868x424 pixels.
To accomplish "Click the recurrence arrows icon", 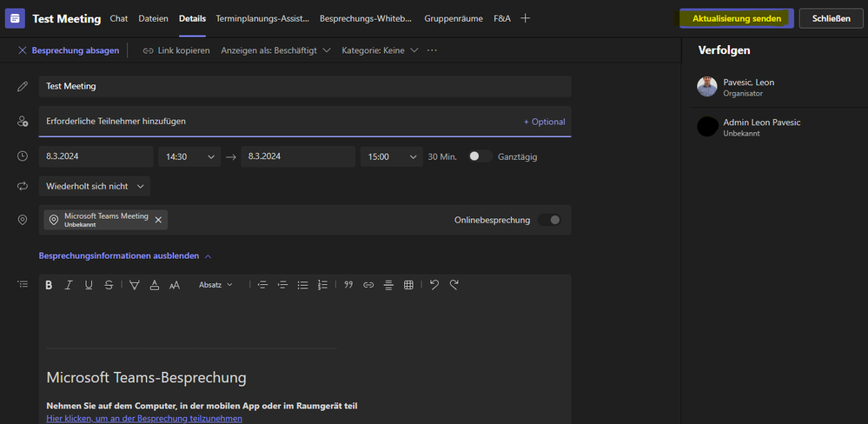I will click(x=22, y=187).
